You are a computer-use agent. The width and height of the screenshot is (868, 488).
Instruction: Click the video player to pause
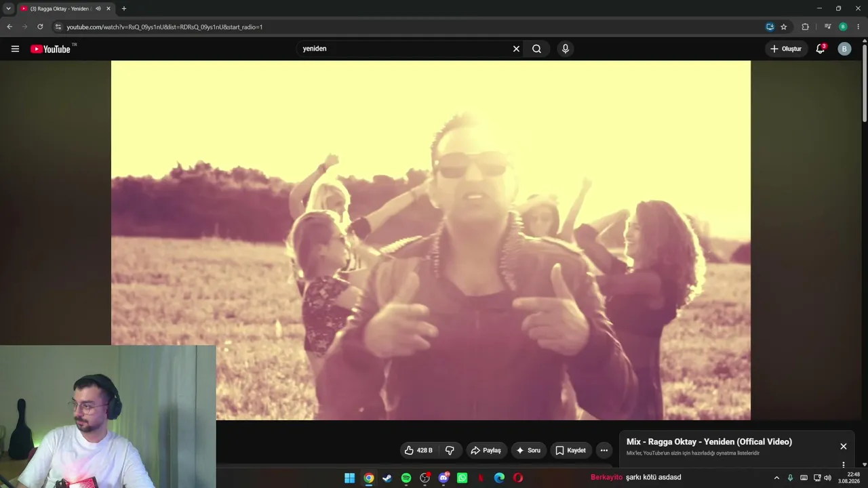tap(431, 240)
